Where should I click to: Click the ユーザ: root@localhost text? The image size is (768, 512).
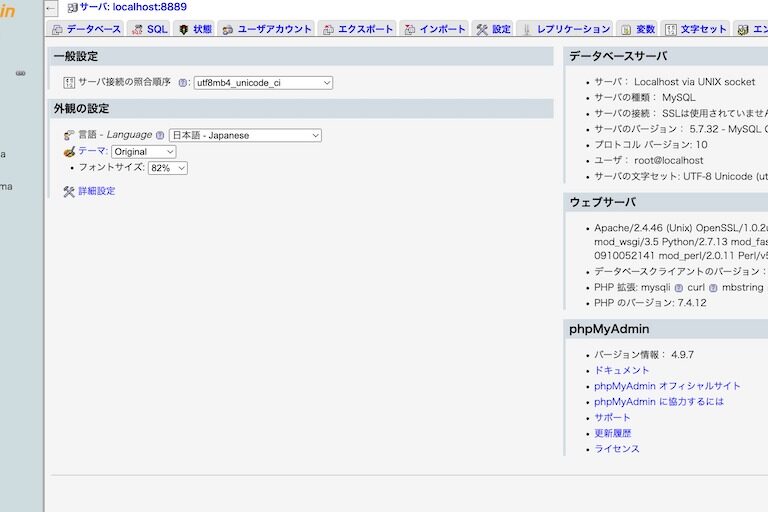point(648,161)
